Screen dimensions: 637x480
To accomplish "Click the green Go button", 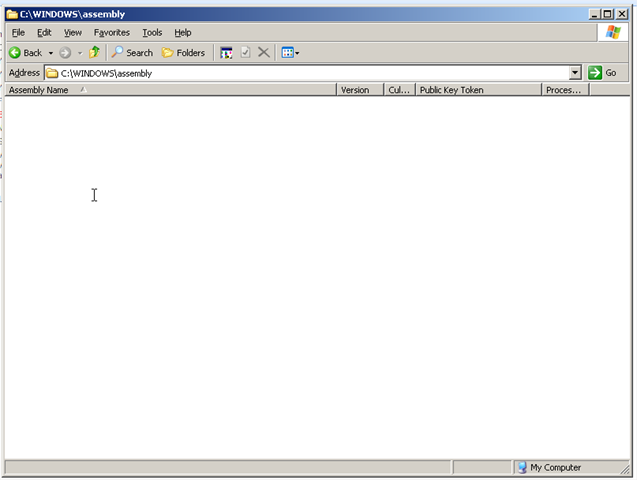I will (602, 73).
